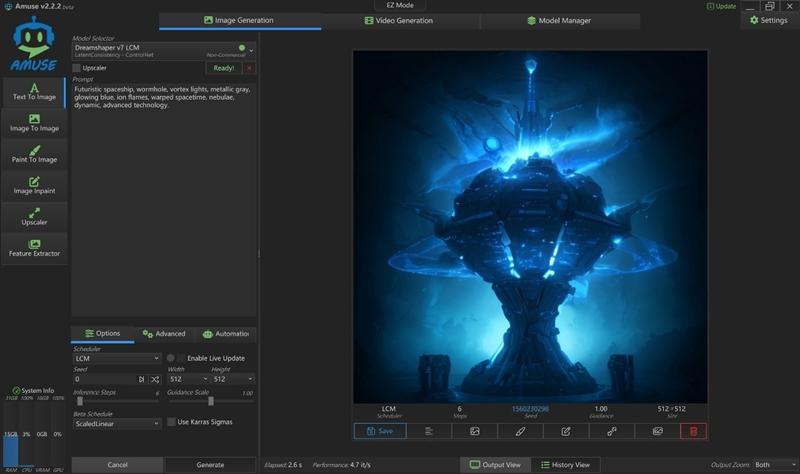Open the Width dropdown
The height and width of the screenshot is (474, 800).
[188, 380]
